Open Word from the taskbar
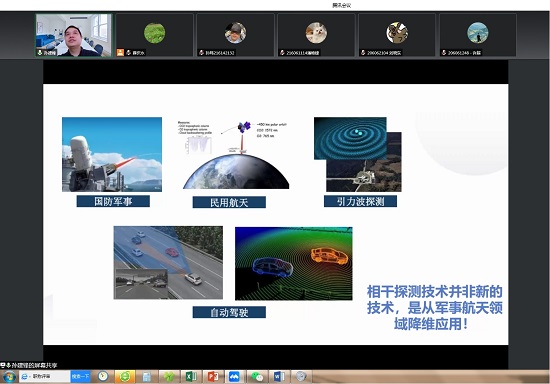Screen dimensions: 550x384 [x=279, y=377]
